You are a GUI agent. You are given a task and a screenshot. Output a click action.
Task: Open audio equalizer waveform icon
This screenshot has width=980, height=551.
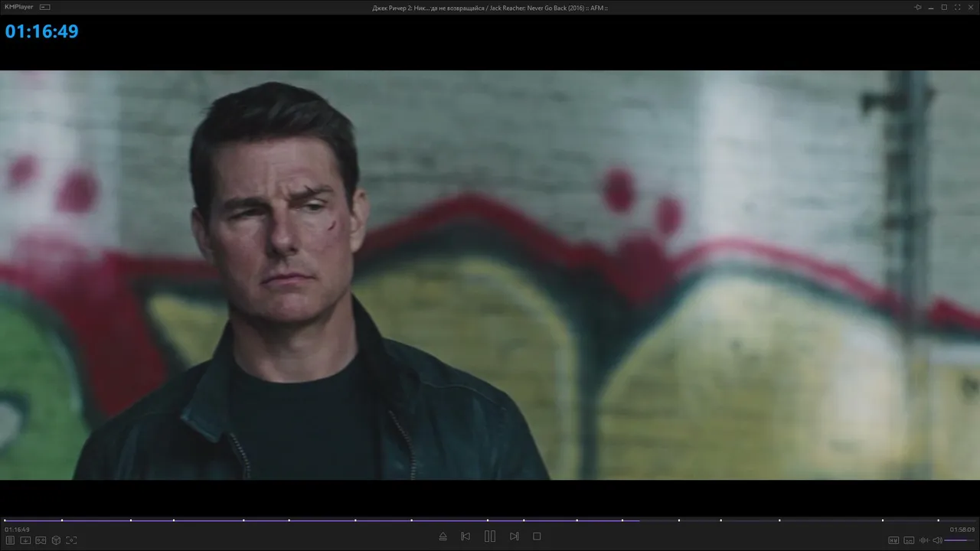[923, 540]
